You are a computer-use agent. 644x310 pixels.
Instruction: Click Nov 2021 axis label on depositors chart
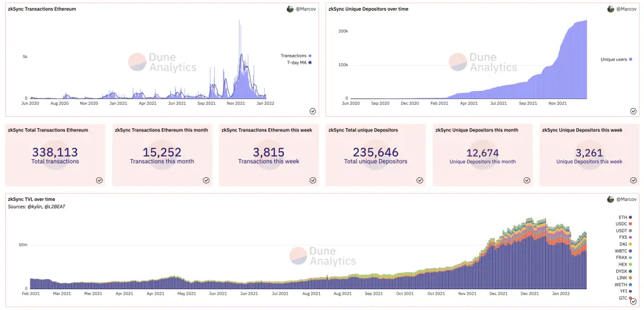pyautogui.click(x=557, y=104)
